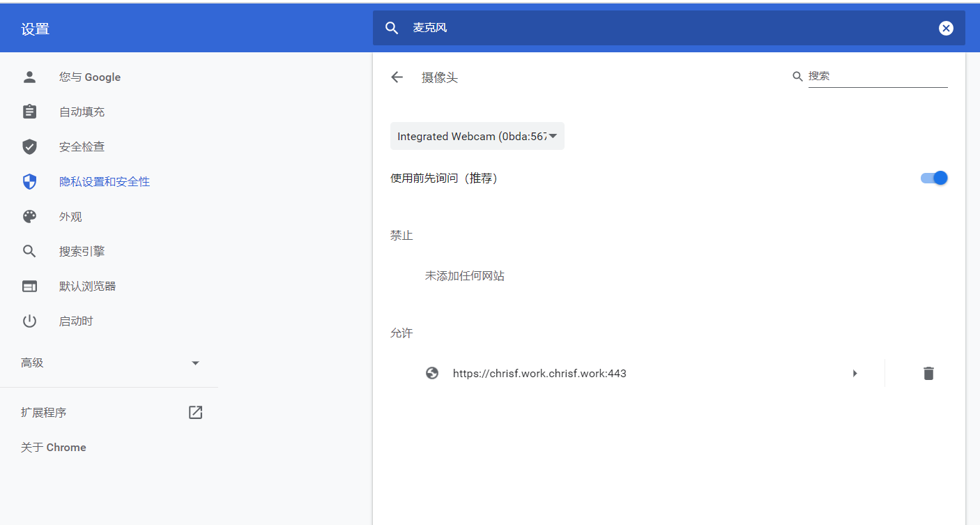Open 默认浏览器 settings menu item

pos(29,286)
